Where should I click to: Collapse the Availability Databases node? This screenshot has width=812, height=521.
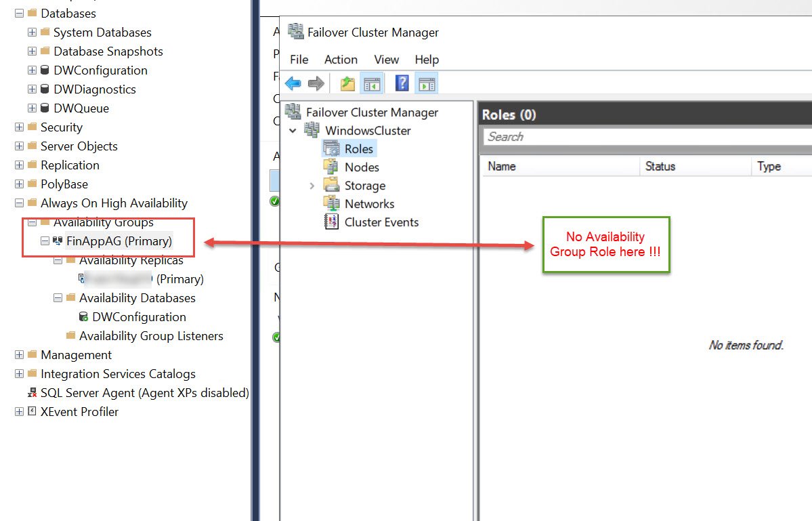pyautogui.click(x=58, y=298)
